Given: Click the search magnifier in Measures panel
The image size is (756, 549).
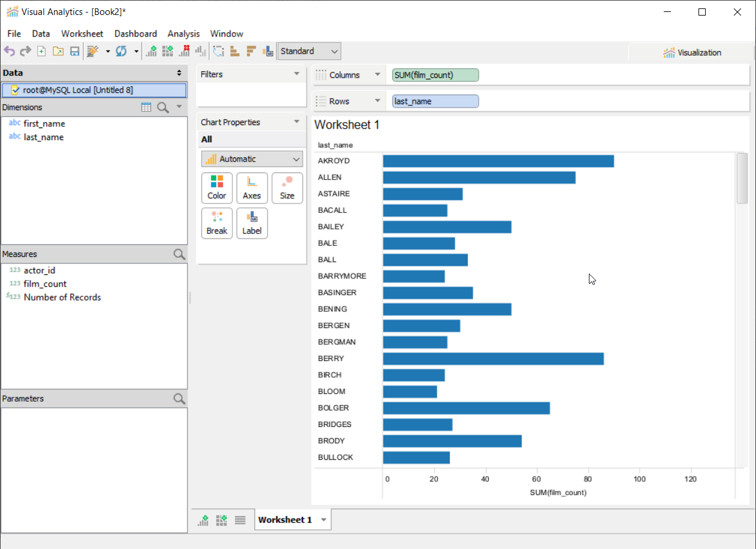Looking at the screenshot, I should click(x=179, y=254).
